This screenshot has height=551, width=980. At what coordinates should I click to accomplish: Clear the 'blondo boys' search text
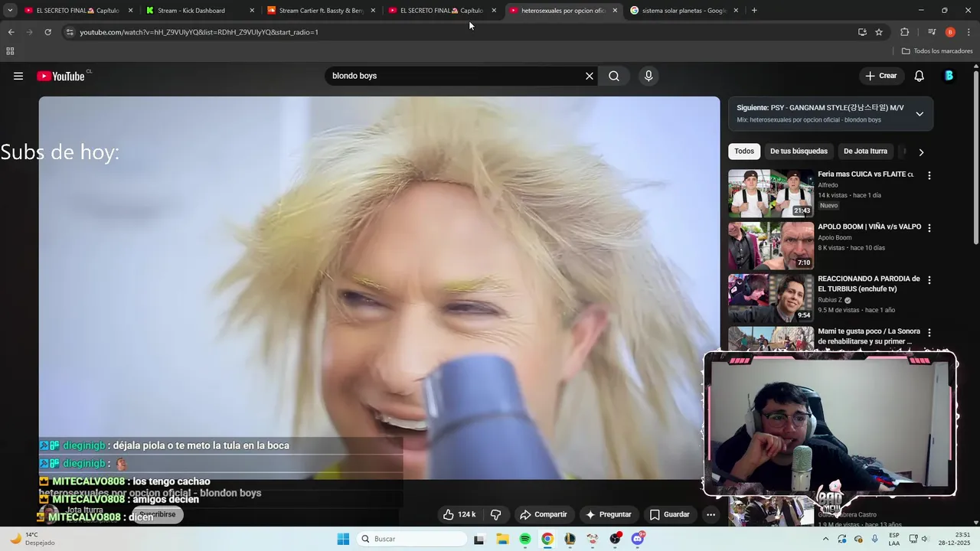(590, 76)
